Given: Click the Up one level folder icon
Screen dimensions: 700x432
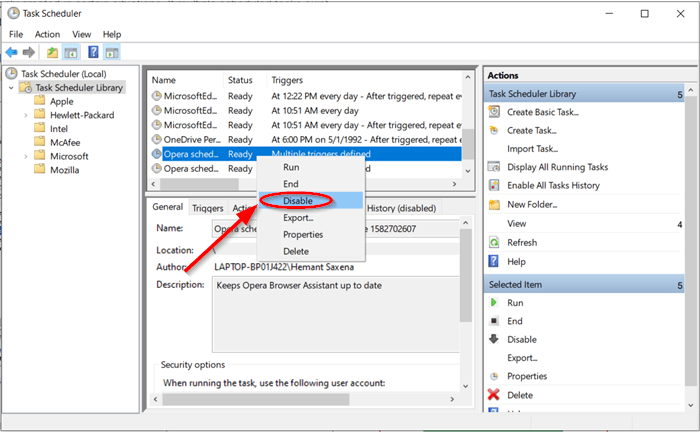Looking at the screenshot, I should (x=52, y=53).
